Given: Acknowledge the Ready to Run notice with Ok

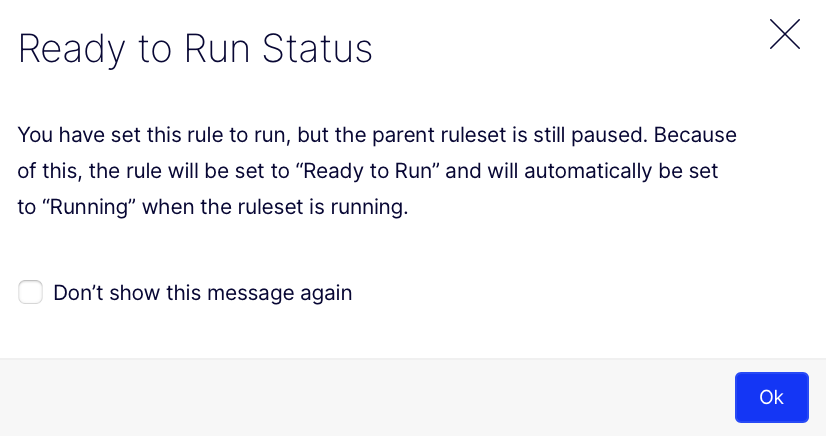Looking at the screenshot, I should click(x=771, y=397).
